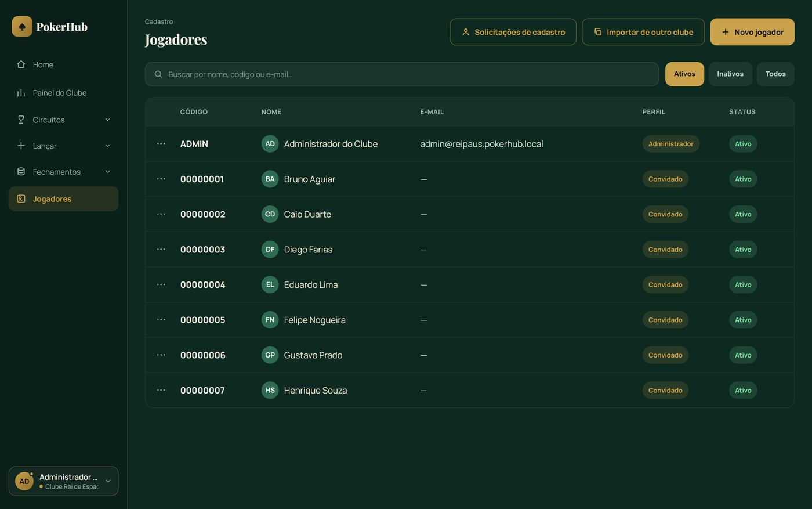This screenshot has width=812, height=509.
Task: Open actions menu for Eduardo Lima
Action: (x=161, y=284)
